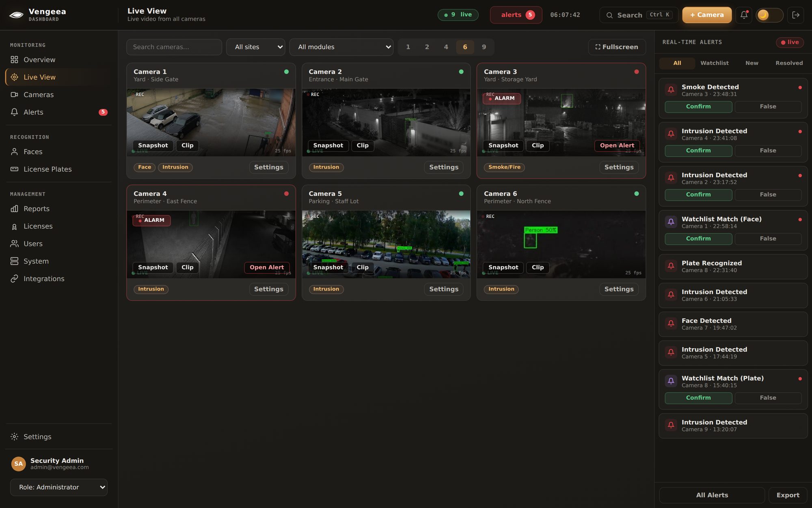Open the All modules dropdown
Screen dimensions: 812x508
(341, 47)
